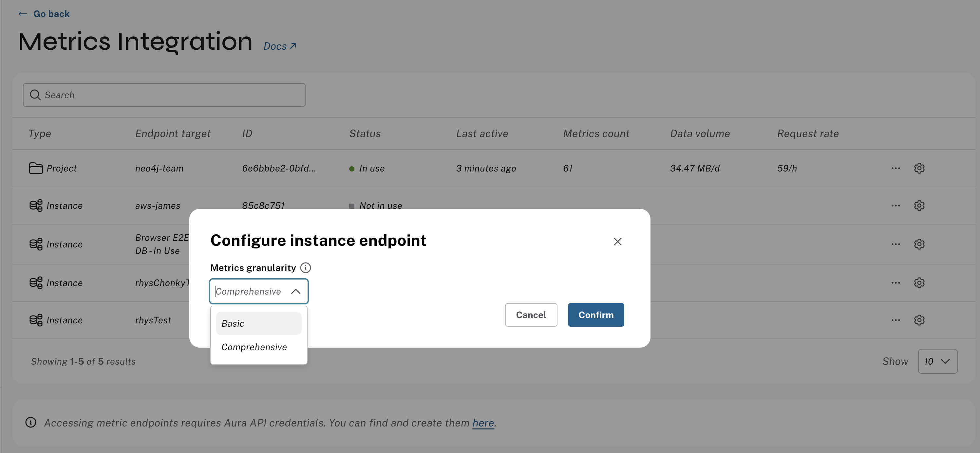
Task: Click the neo4j-team endpoint target
Action: click(159, 168)
